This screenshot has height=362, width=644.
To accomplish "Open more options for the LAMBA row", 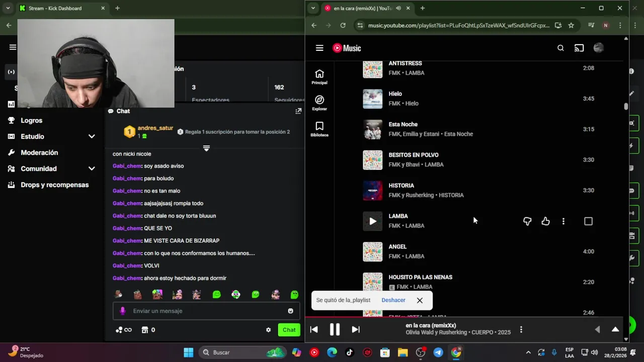I will (563, 221).
